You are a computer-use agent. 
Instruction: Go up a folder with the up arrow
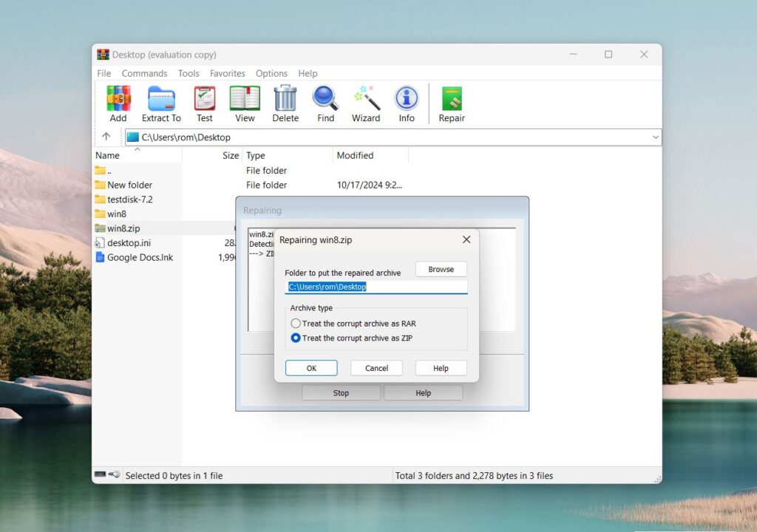[x=106, y=137]
